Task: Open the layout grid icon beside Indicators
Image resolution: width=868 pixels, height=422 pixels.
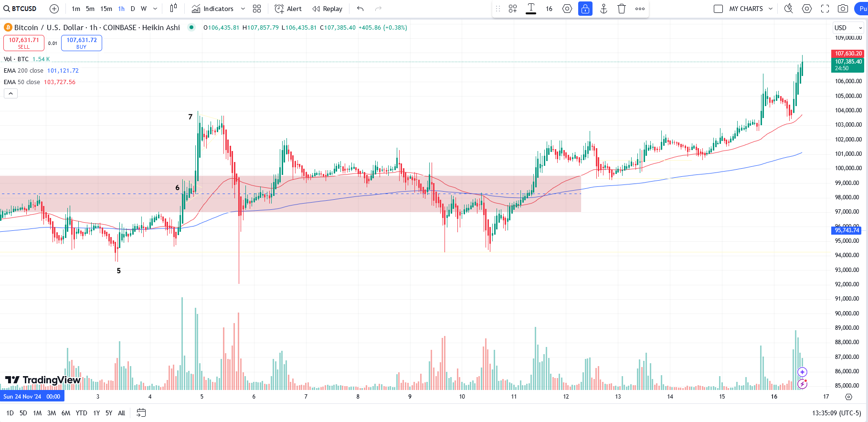Action: point(257,9)
